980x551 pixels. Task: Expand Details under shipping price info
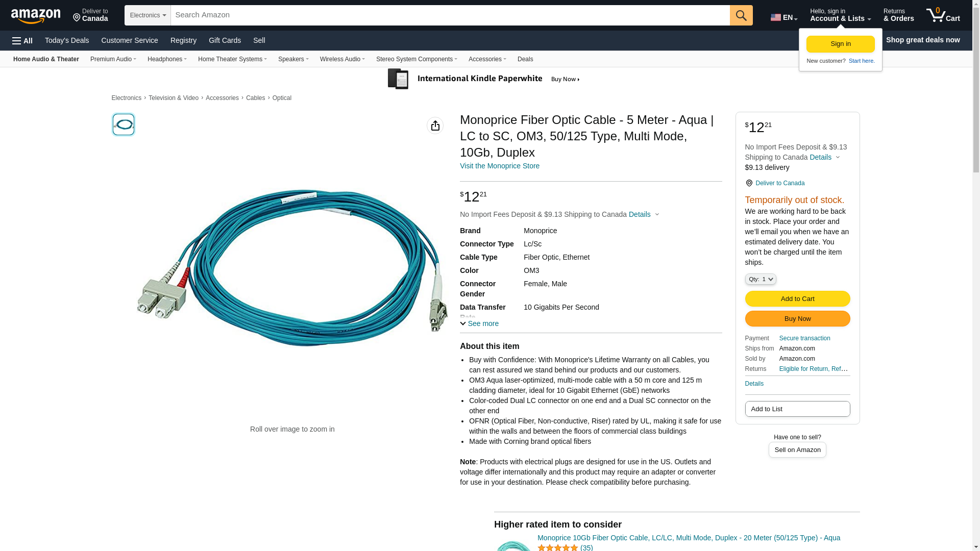[644, 214]
